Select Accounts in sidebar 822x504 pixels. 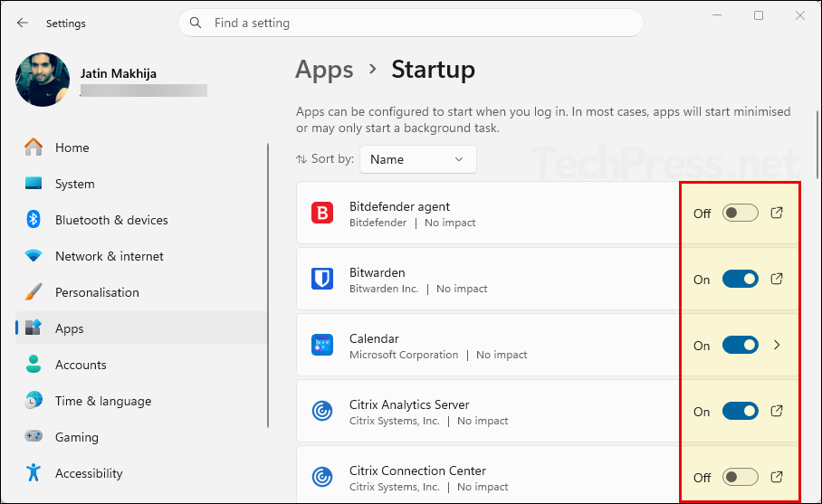pos(141,365)
